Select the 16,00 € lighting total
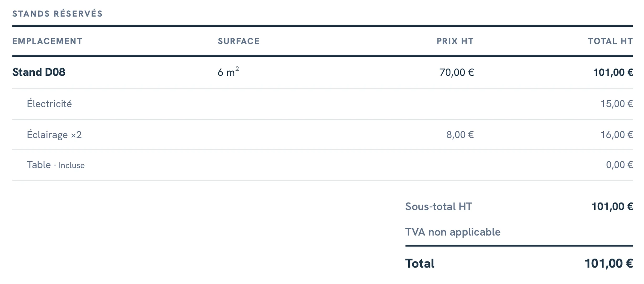The height and width of the screenshot is (284, 644). pos(617,135)
